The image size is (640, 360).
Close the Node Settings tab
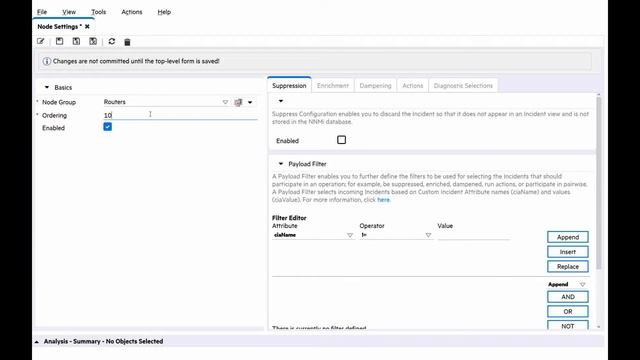[x=87, y=27]
